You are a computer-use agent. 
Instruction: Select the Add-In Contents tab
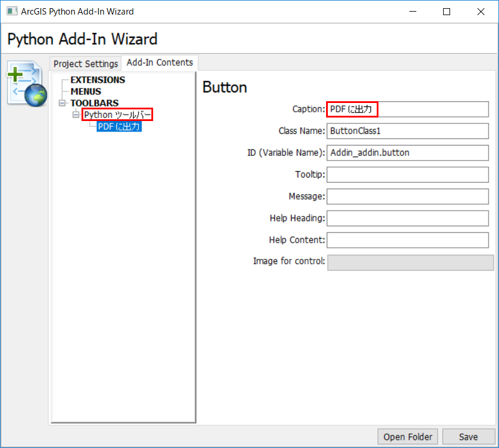click(x=160, y=62)
